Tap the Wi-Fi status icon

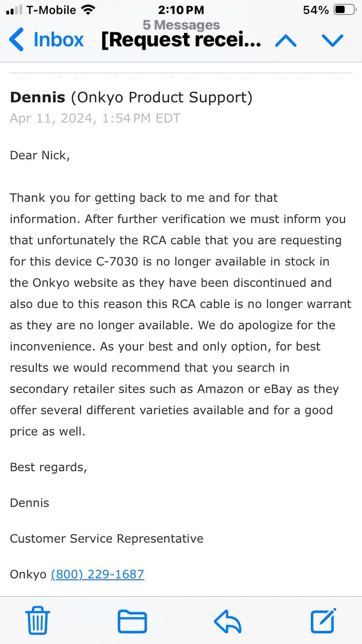(x=88, y=10)
